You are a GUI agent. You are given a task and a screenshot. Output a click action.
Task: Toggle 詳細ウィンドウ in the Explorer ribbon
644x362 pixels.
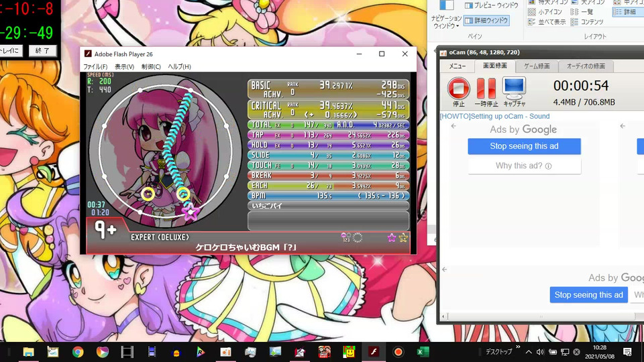click(487, 20)
